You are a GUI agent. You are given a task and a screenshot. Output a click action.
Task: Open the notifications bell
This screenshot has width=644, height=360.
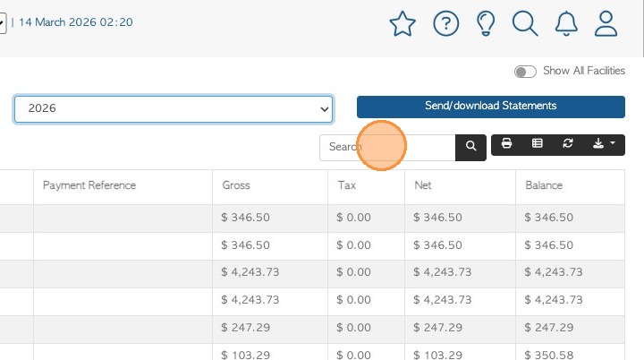click(566, 24)
